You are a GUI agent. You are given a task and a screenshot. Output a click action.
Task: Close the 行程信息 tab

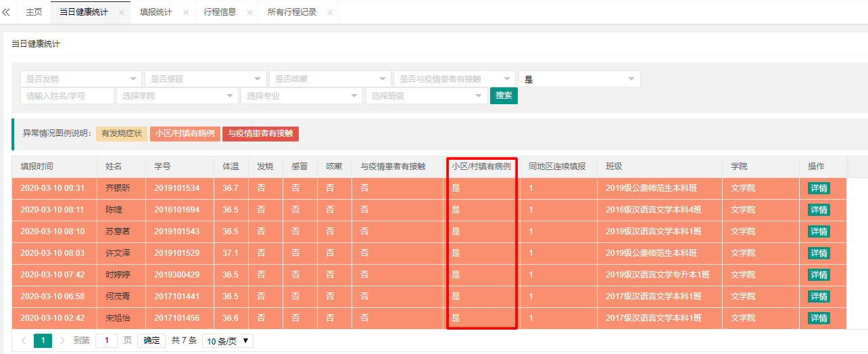[249, 12]
